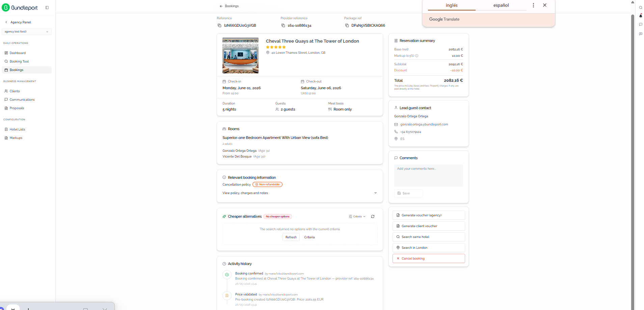Collapse the sidebar panel toggle icon
Screen dimensions: 644x310
click(x=47, y=7)
